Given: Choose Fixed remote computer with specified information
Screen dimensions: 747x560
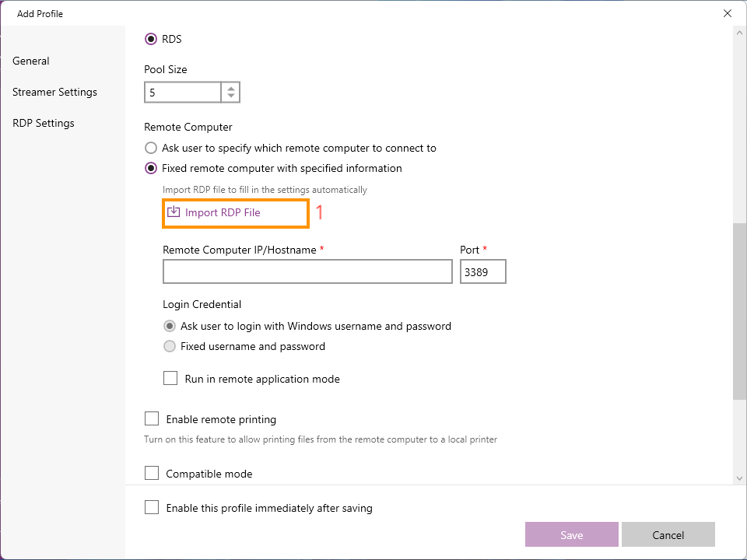Looking at the screenshot, I should (151, 168).
